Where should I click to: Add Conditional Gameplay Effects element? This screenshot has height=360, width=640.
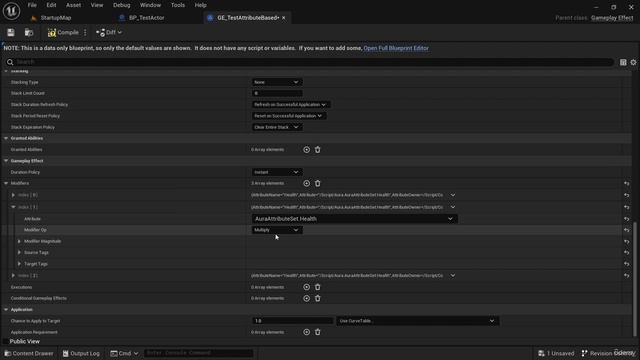click(x=307, y=298)
